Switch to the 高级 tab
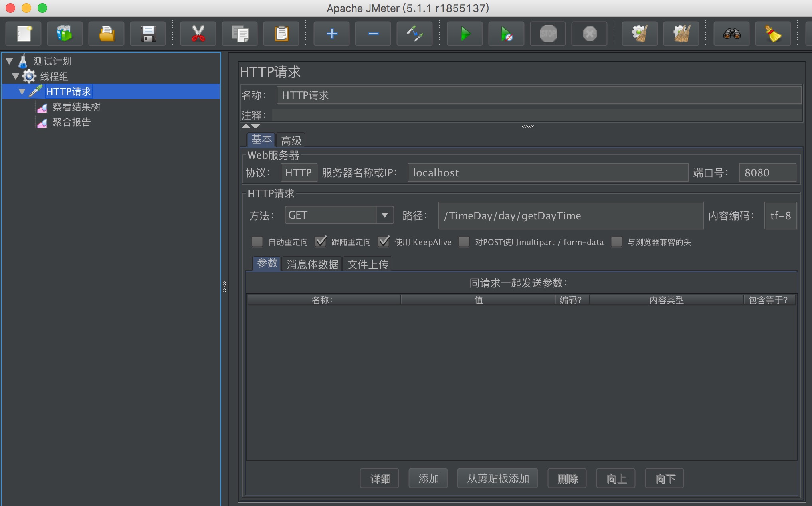 pyautogui.click(x=291, y=140)
